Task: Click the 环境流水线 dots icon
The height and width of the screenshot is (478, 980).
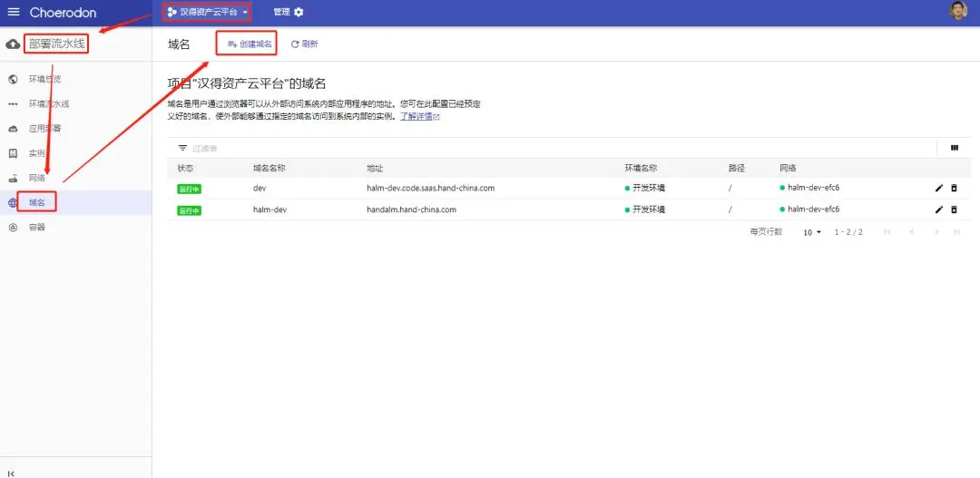Action: click(13, 104)
